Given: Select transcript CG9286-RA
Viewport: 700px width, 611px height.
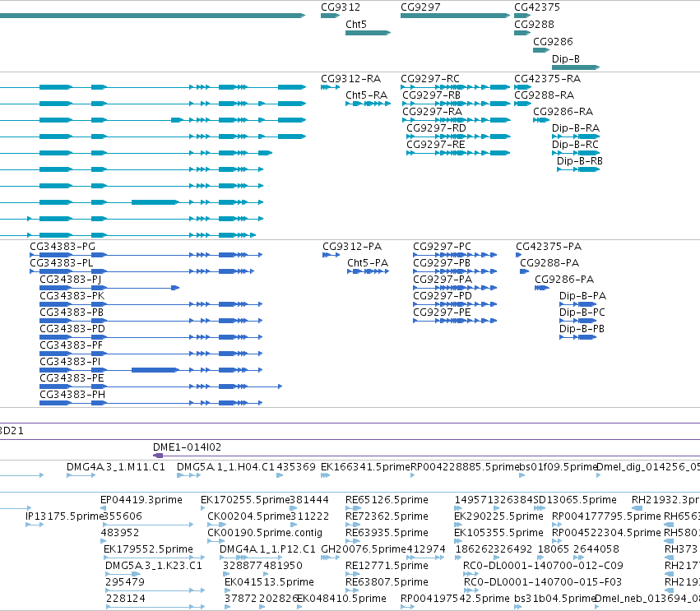Looking at the screenshot, I should pyautogui.click(x=563, y=112).
